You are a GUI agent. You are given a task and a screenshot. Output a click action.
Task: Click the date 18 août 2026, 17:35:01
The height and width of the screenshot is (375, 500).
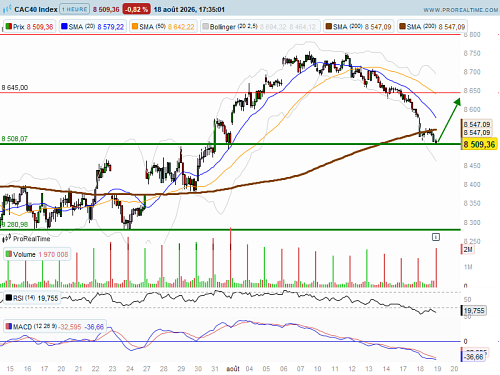point(189,9)
